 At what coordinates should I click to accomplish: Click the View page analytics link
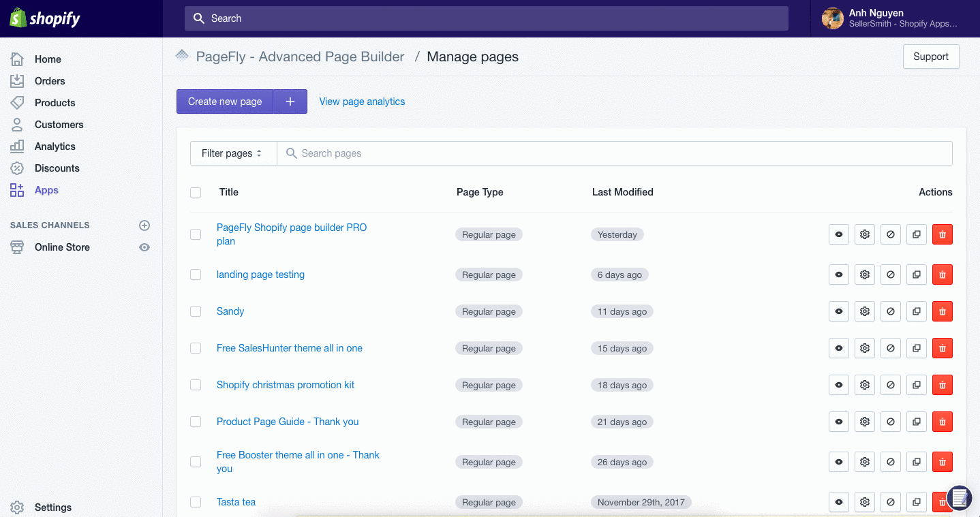pos(362,101)
